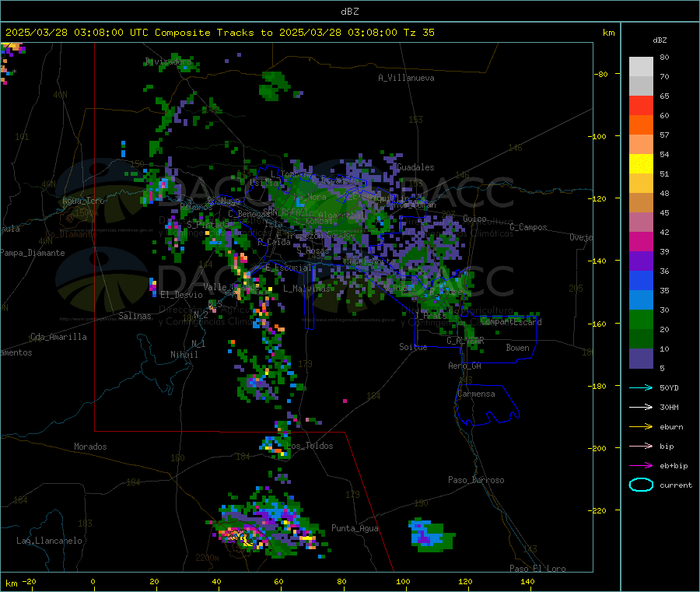Viewport: 700px width, 592px height.
Task: Select the blue 36 dBZ color swatch
Action: click(641, 280)
